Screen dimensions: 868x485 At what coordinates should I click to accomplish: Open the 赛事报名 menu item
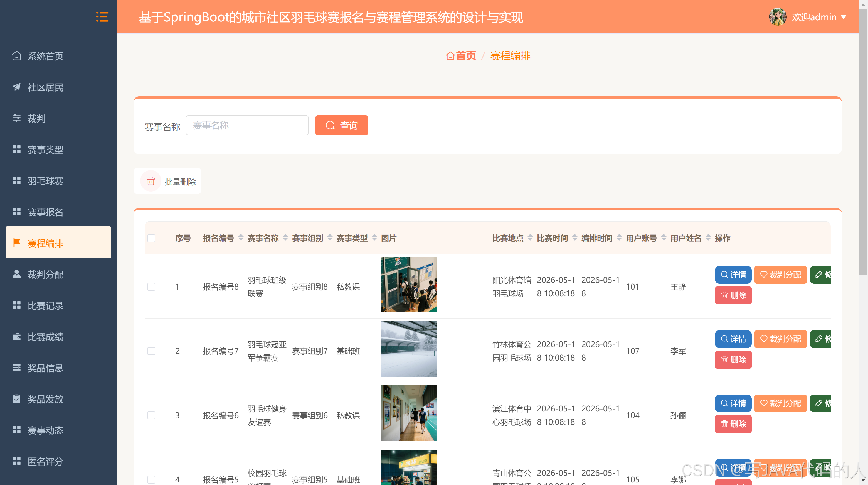tap(58, 212)
